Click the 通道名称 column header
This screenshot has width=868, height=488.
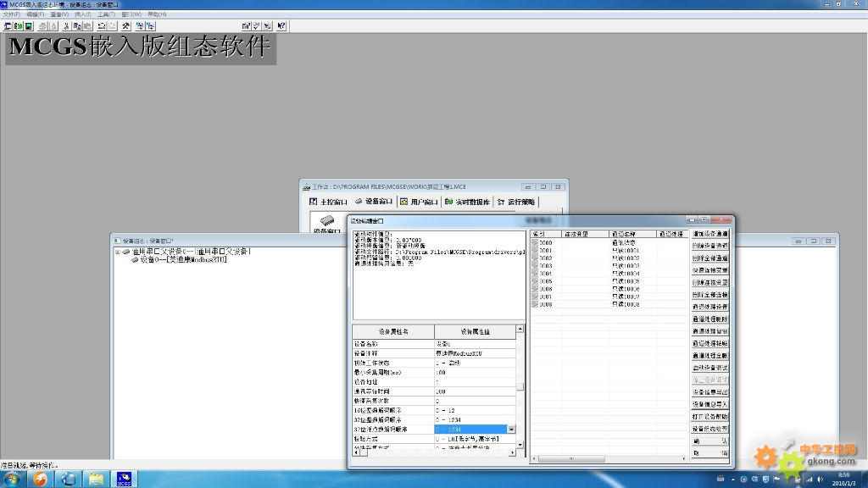pos(632,234)
